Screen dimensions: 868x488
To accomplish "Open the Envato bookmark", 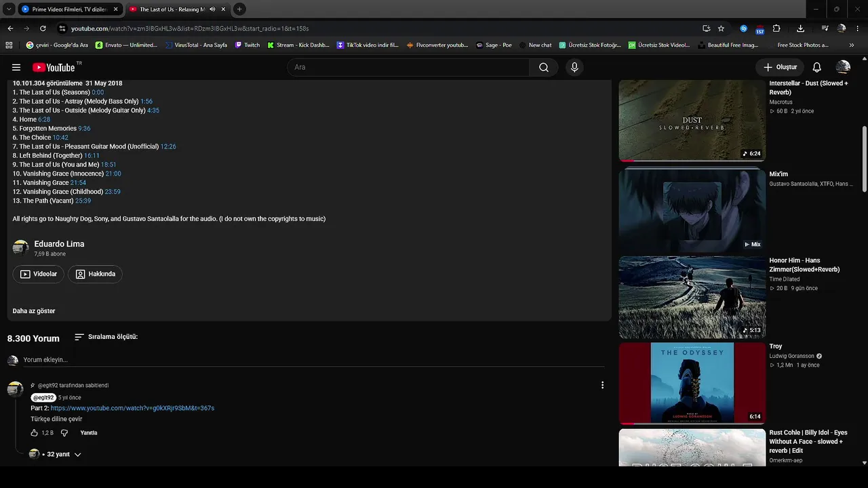I will [126, 45].
